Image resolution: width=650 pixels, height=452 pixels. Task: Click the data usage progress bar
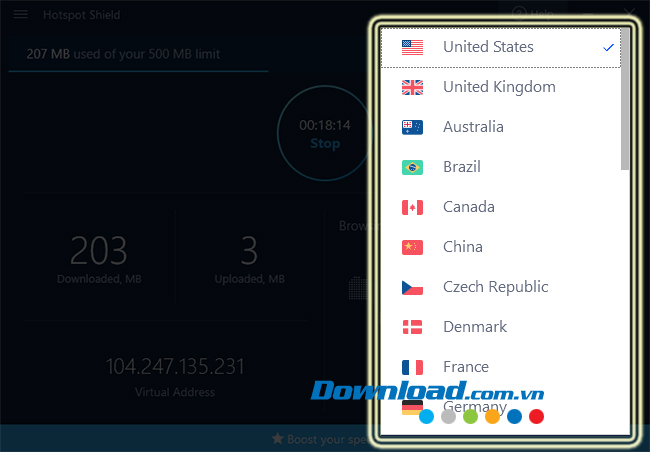point(138,71)
